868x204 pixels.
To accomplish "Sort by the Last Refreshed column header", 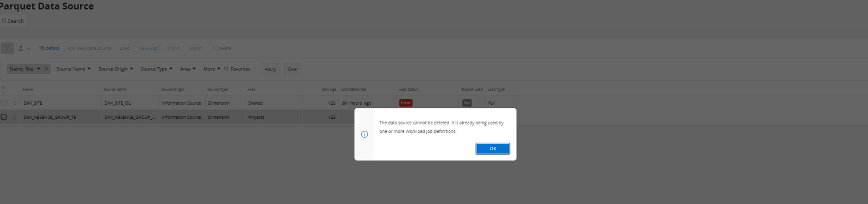I will (353, 90).
